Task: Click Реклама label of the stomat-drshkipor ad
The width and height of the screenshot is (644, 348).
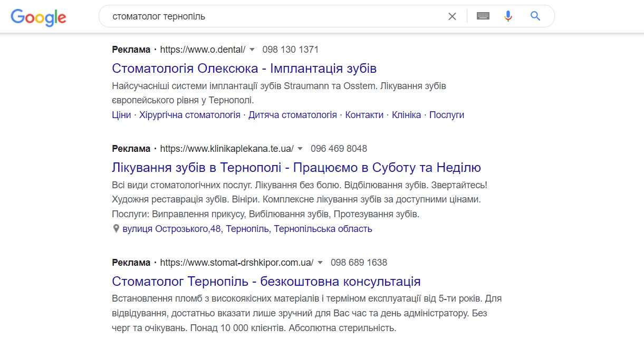Action: pos(131,263)
